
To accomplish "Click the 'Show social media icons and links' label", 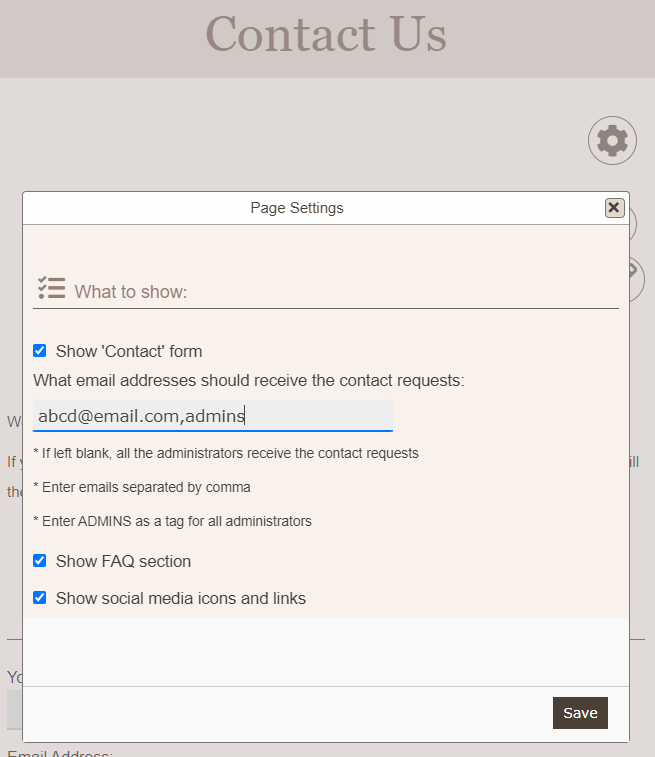I will point(181,599).
